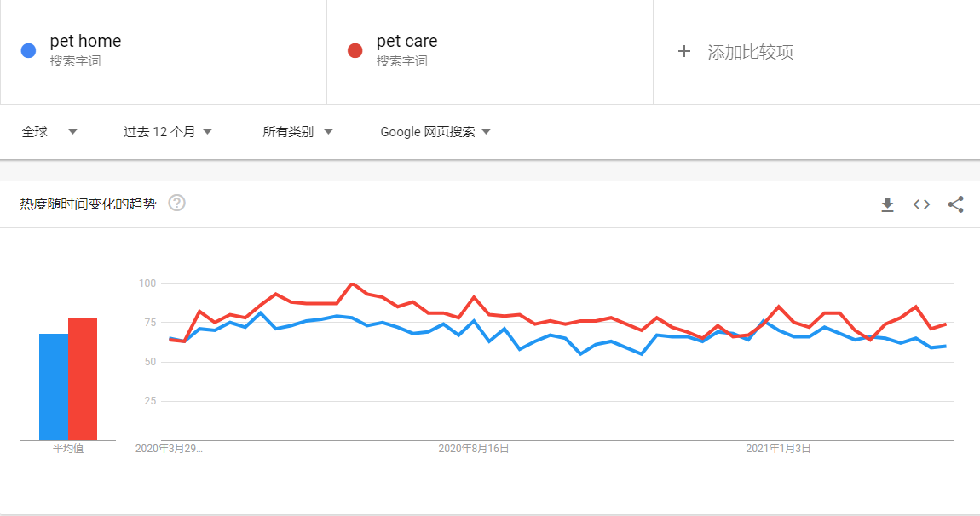Toggle the pet home search term card
The width and height of the screenshot is (980, 516).
click(x=162, y=51)
